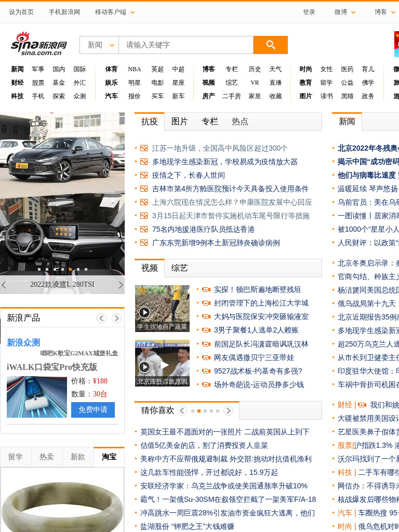Select the 留学 tab in shopping panel

16,457
